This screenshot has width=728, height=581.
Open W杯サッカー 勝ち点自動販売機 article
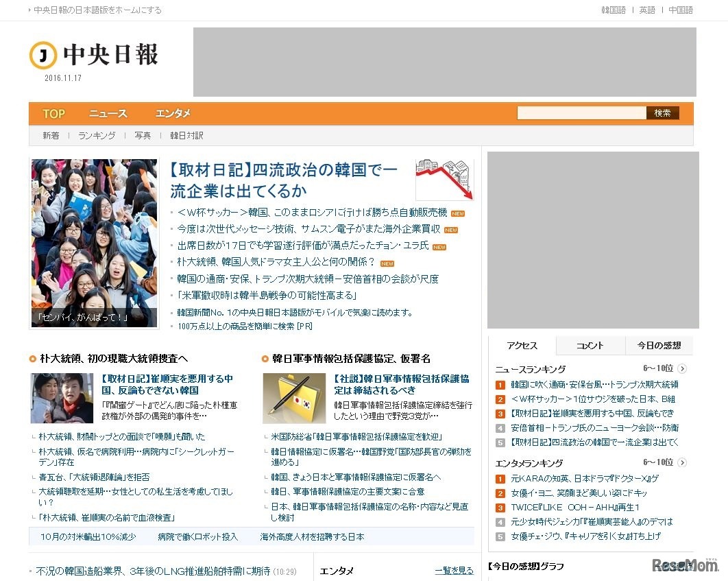(312, 213)
